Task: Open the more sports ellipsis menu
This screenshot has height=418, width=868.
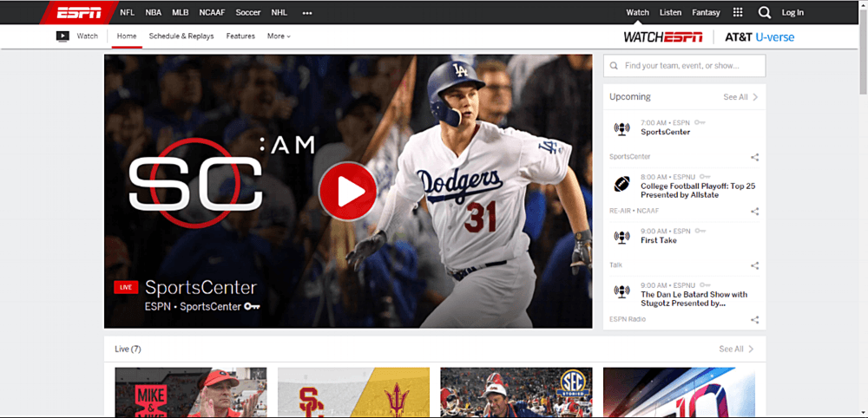Action: (307, 13)
